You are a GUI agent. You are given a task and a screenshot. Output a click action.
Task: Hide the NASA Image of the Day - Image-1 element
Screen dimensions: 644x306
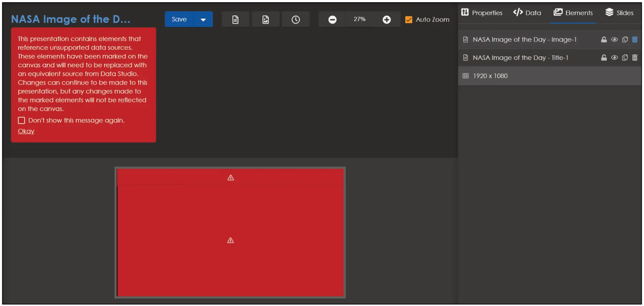(x=614, y=39)
